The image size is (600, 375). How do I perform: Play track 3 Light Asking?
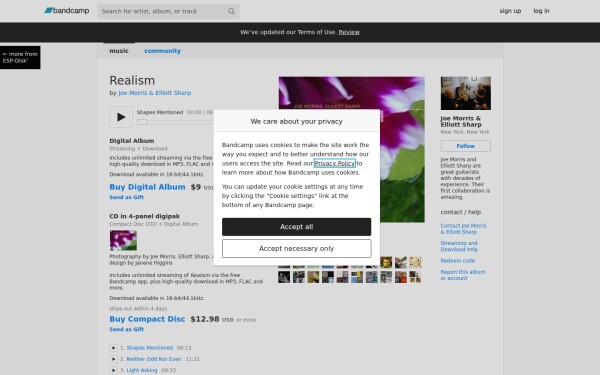pyautogui.click(x=113, y=370)
